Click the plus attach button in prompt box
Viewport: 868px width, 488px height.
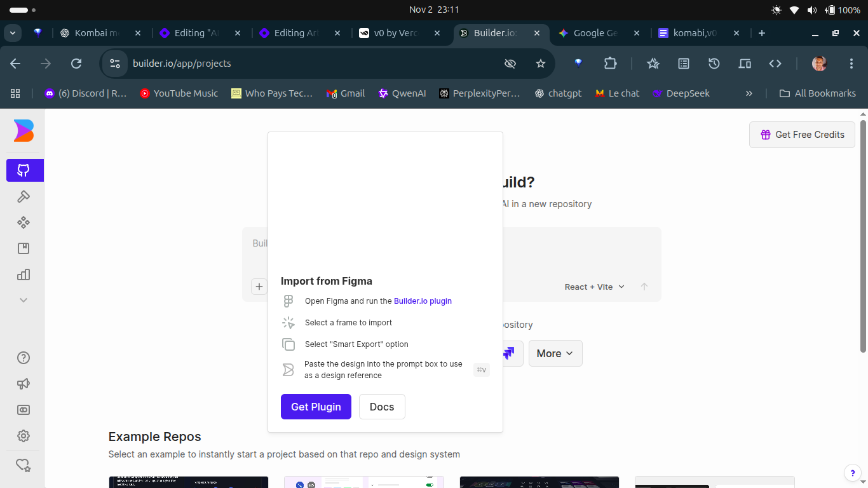click(259, 287)
